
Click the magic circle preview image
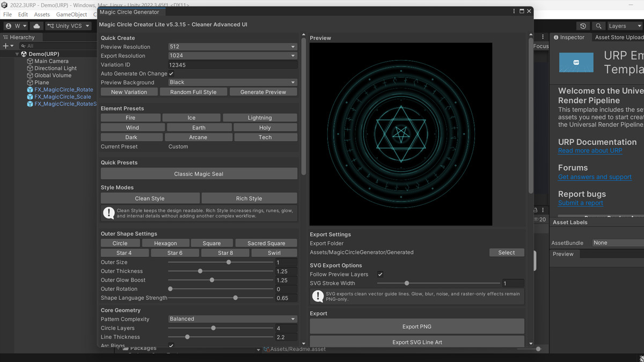[x=401, y=134]
